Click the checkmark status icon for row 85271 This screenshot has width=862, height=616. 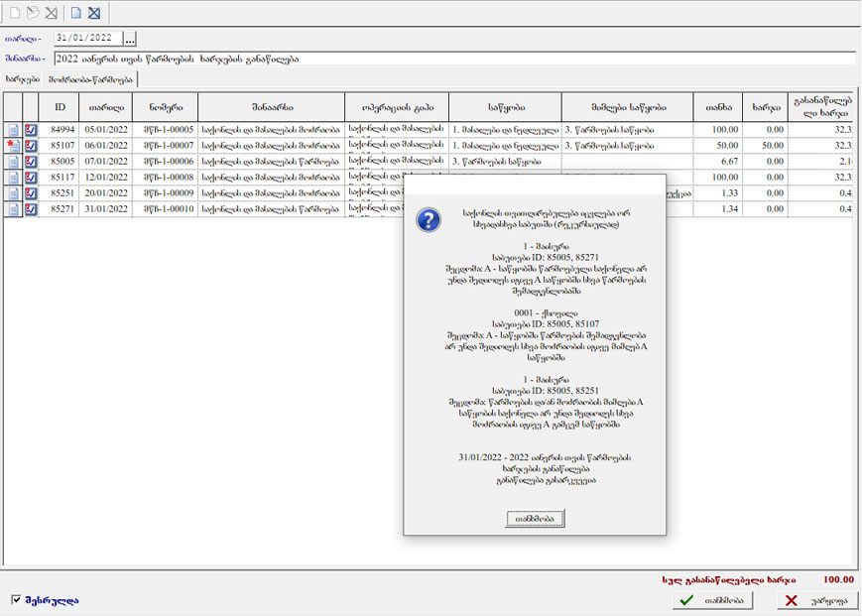31,210
